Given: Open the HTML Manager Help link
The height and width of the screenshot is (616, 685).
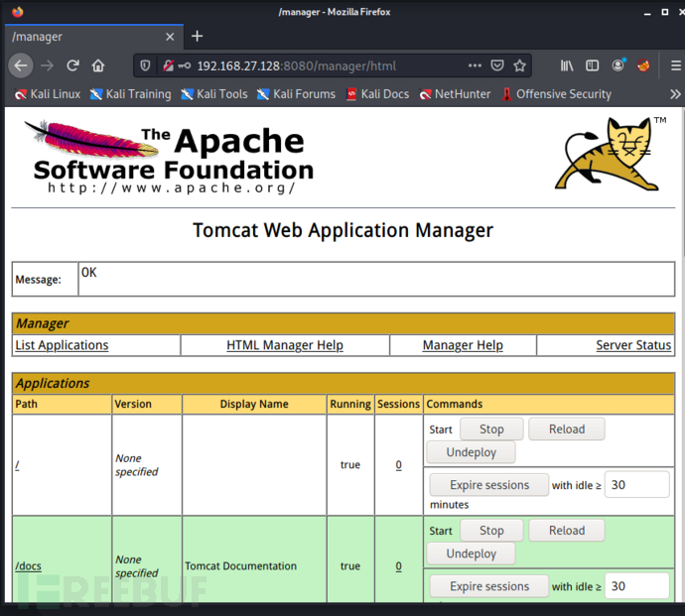Looking at the screenshot, I should [x=285, y=345].
